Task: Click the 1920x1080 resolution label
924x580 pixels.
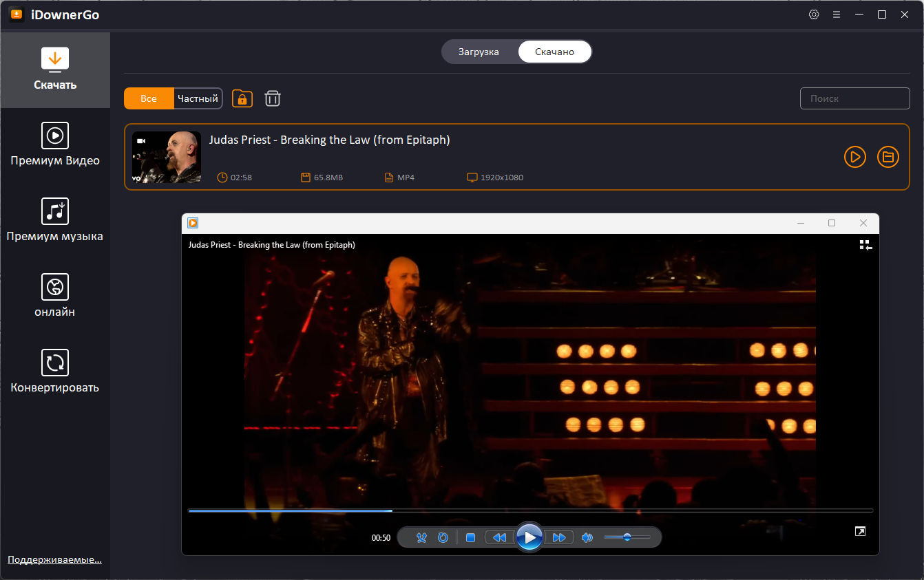Action: tap(502, 178)
